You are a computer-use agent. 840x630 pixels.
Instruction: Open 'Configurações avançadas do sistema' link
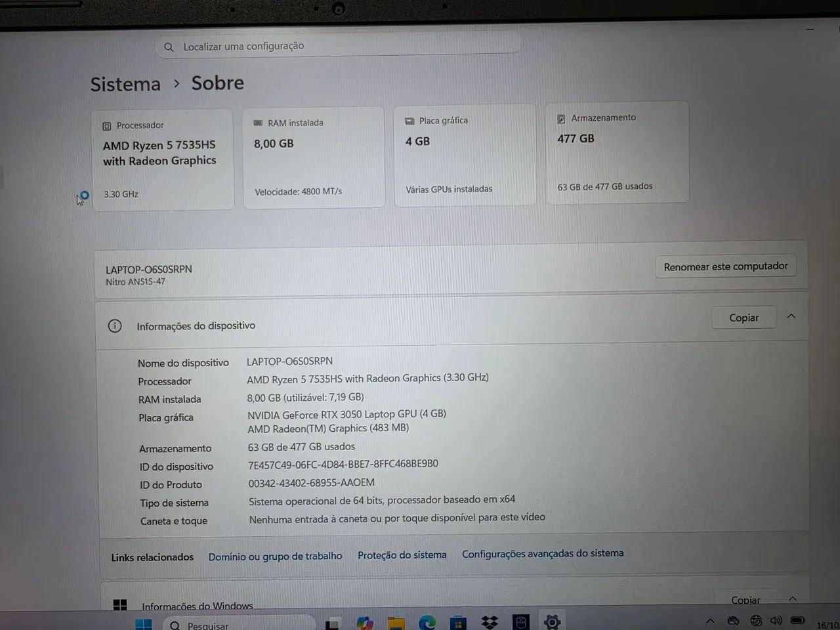pyautogui.click(x=543, y=554)
